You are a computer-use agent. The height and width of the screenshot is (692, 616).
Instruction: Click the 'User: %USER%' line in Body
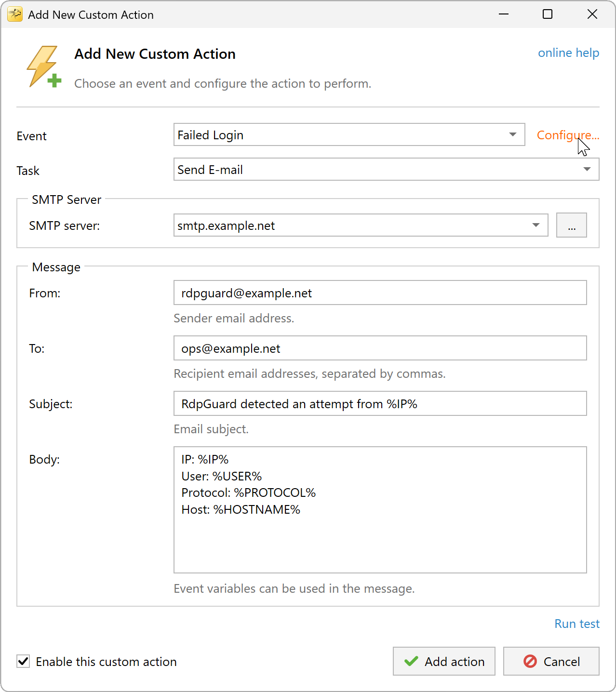[221, 476]
